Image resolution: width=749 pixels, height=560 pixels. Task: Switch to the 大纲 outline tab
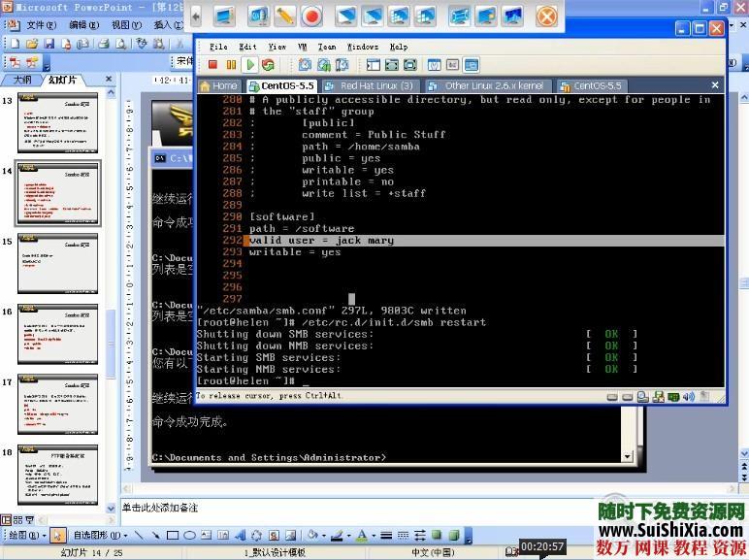[22, 80]
